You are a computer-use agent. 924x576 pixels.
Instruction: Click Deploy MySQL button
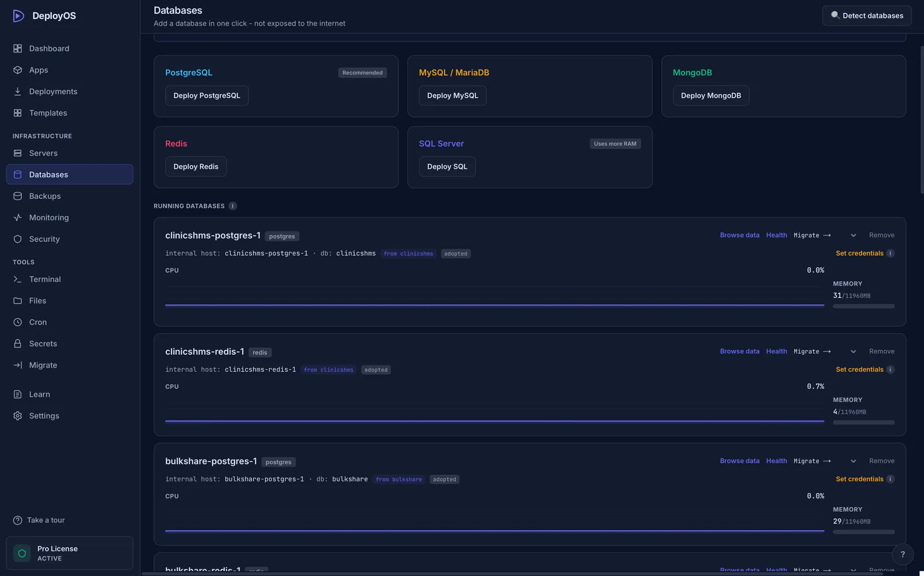(453, 96)
